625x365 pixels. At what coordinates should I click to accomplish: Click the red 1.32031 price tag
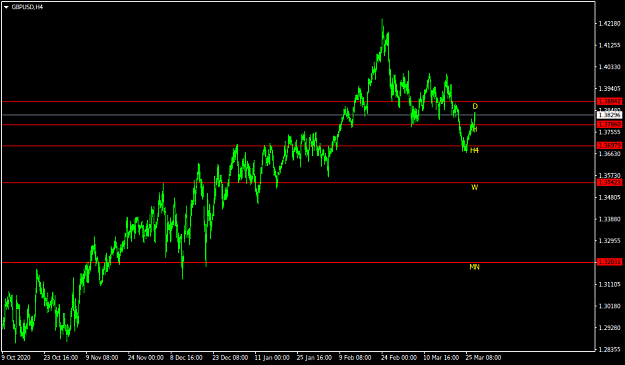point(609,262)
